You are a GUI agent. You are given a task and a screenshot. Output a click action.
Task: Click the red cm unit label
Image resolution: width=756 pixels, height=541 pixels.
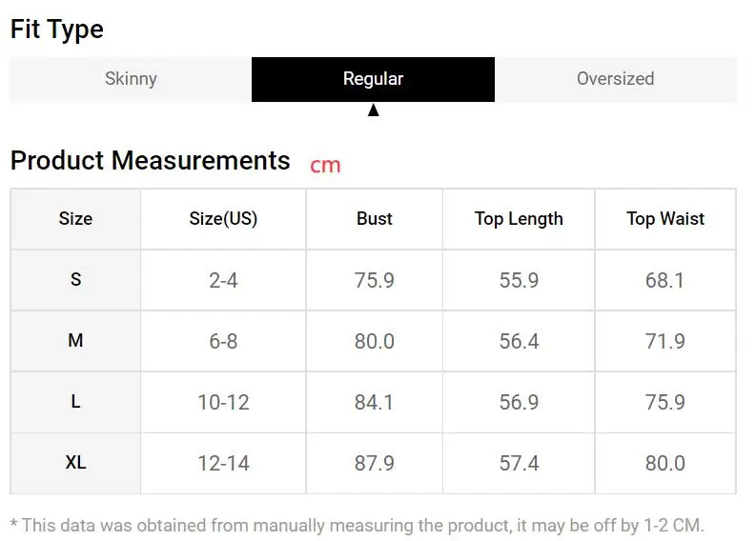(325, 165)
